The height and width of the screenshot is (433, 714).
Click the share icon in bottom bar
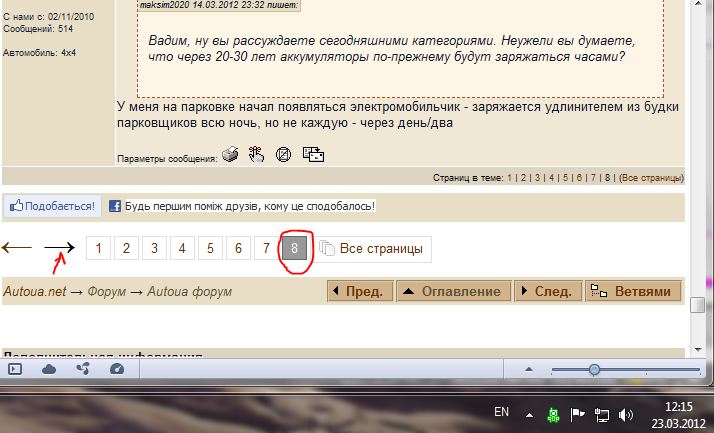click(82, 369)
